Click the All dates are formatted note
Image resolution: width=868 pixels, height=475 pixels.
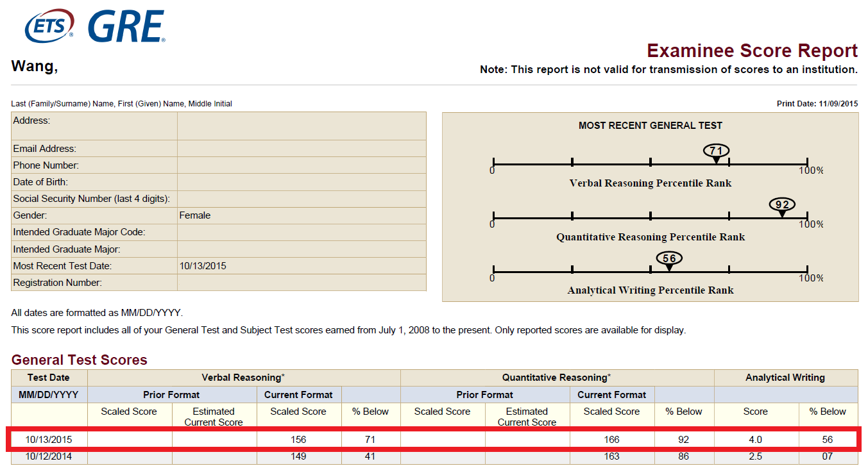(97, 313)
